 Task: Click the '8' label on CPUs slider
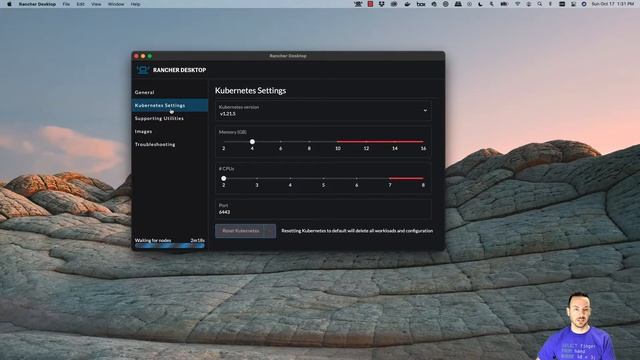coord(423,185)
